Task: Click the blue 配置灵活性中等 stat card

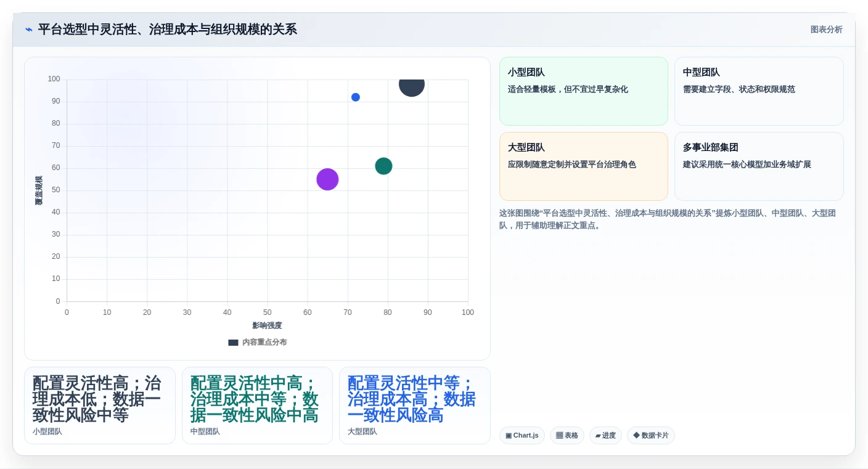Action: click(415, 406)
